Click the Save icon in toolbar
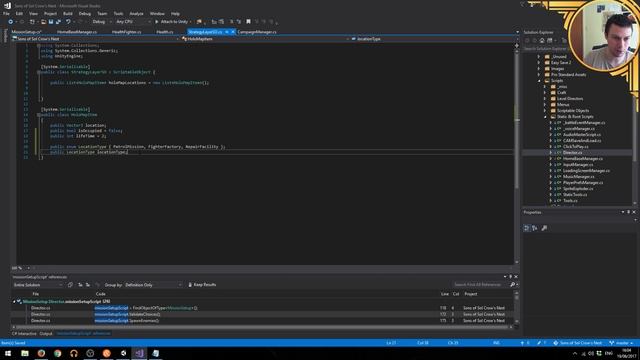Viewport: 640px width, 360px height. 51,22
